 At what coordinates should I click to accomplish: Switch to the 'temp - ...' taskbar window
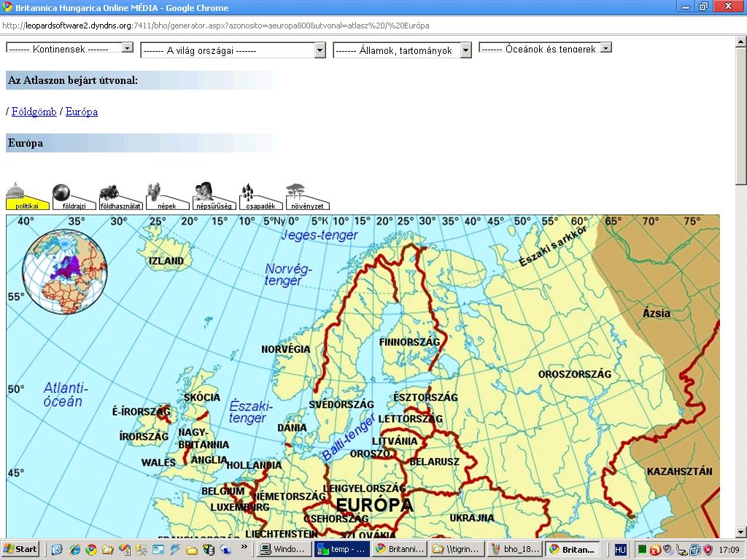[341, 549]
